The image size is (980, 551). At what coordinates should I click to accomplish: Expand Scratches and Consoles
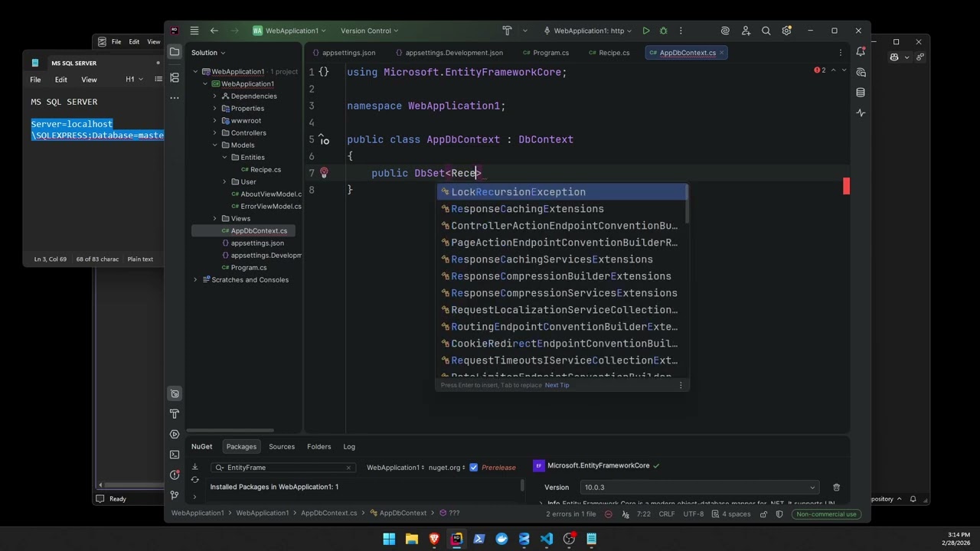195,280
